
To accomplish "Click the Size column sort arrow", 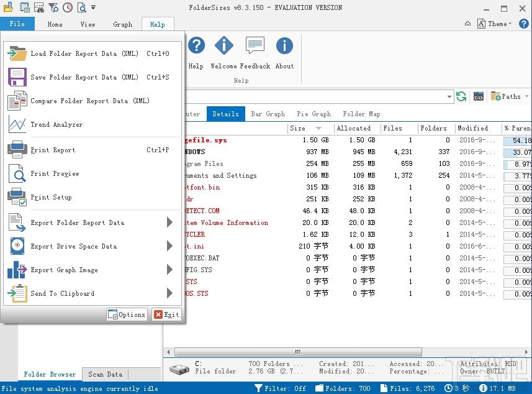I will tap(318, 128).
